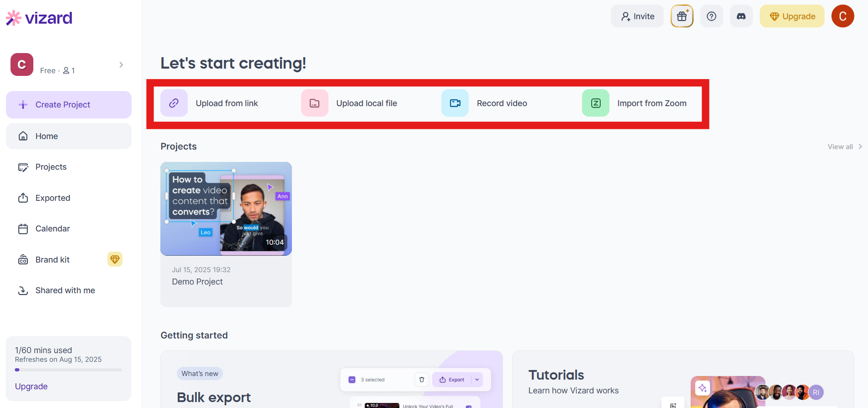Click the Demo Project title
Image resolution: width=868 pixels, height=408 pixels.
pyautogui.click(x=197, y=282)
